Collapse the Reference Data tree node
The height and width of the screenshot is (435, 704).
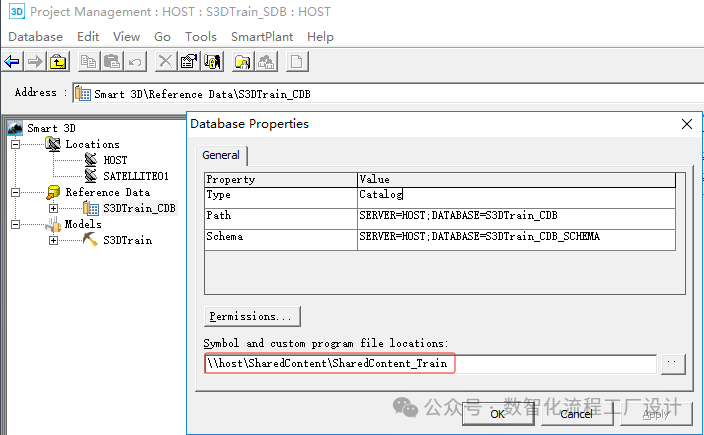[15, 192]
